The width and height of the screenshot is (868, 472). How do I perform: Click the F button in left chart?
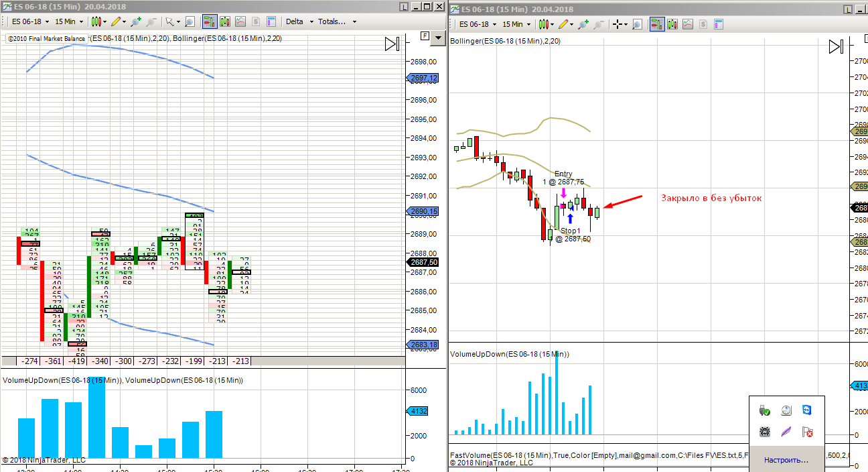[x=425, y=36]
